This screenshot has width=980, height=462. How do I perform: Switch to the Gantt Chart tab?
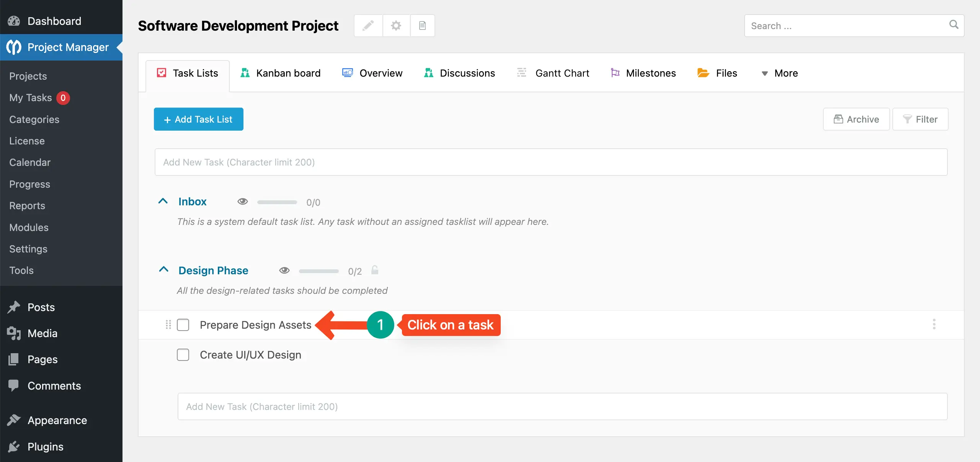pos(562,73)
